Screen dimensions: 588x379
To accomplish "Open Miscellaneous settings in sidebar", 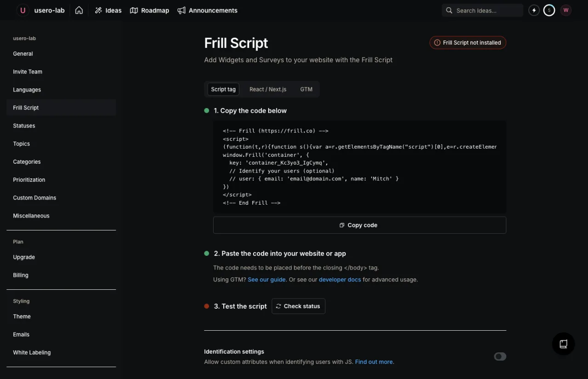I will coord(61,215).
